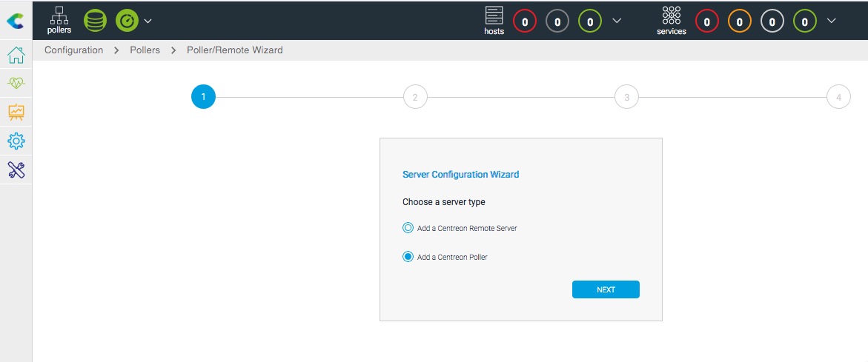The image size is (868, 362).
Task: Go to Configuration in the breadcrumb
Action: (73, 50)
